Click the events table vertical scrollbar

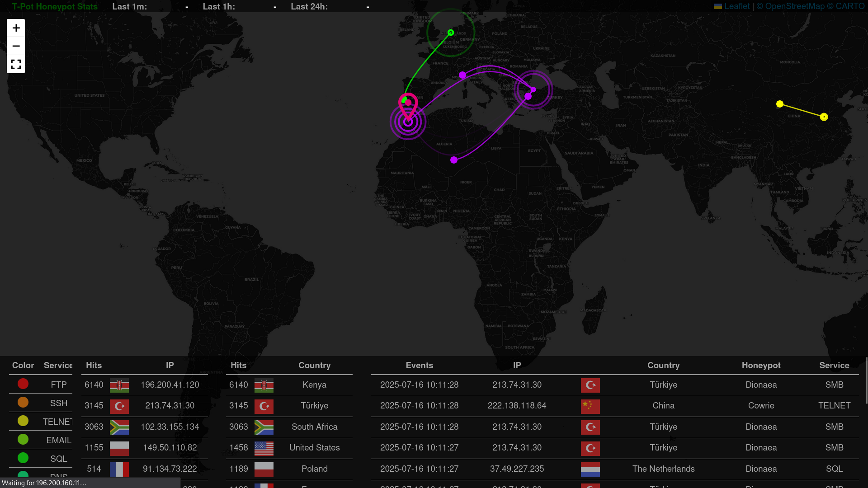tap(866, 380)
